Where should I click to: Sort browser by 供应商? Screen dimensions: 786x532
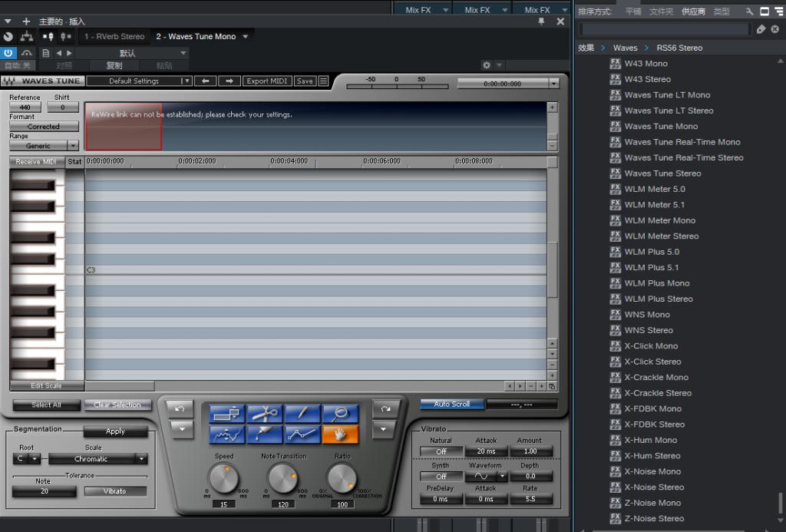693,11
